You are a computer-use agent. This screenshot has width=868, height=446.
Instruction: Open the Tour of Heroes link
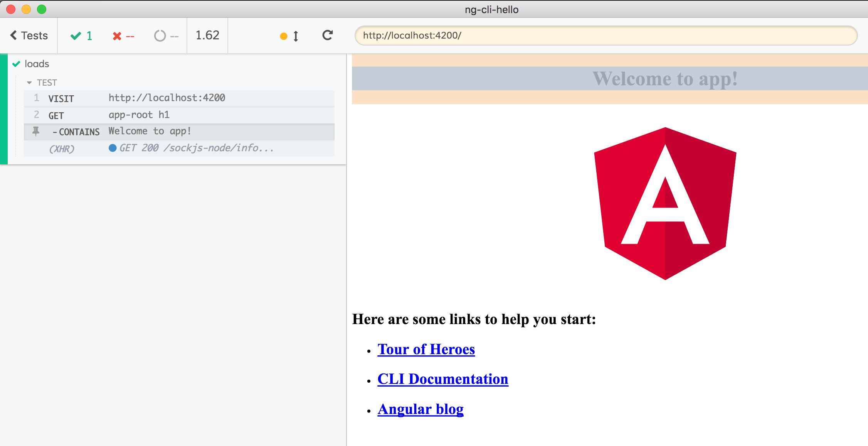426,349
